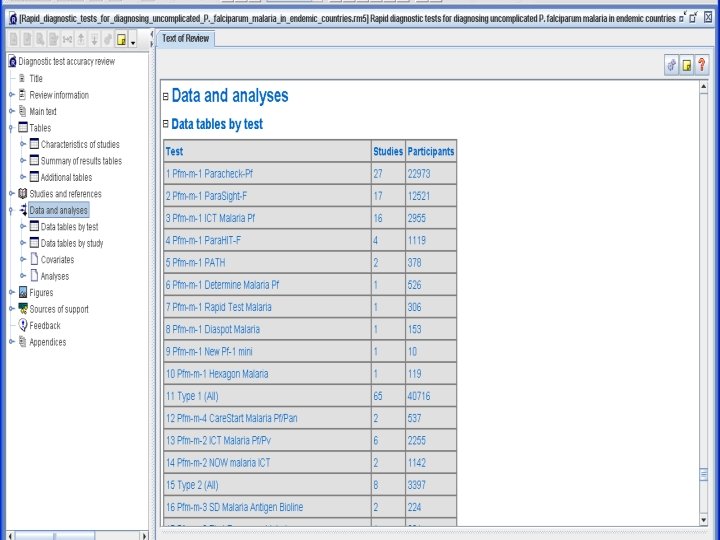The image size is (720, 540).
Task: Click the Analyses page icon
Action: pos(34,276)
